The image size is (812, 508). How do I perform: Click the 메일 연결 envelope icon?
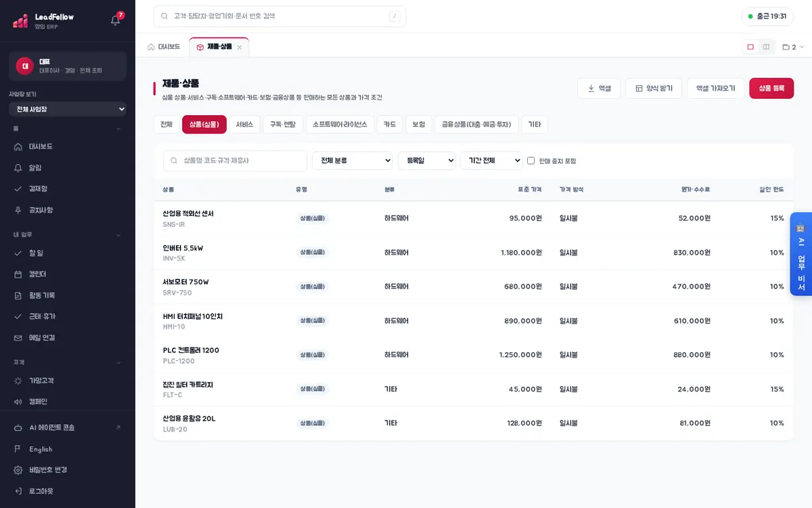pyautogui.click(x=18, y=337)
